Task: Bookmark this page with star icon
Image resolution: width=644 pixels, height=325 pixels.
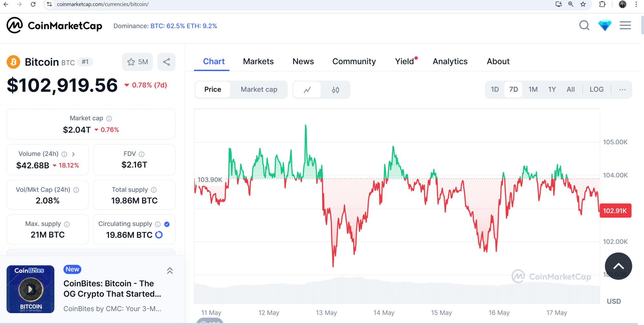Action: click(583, 4)
